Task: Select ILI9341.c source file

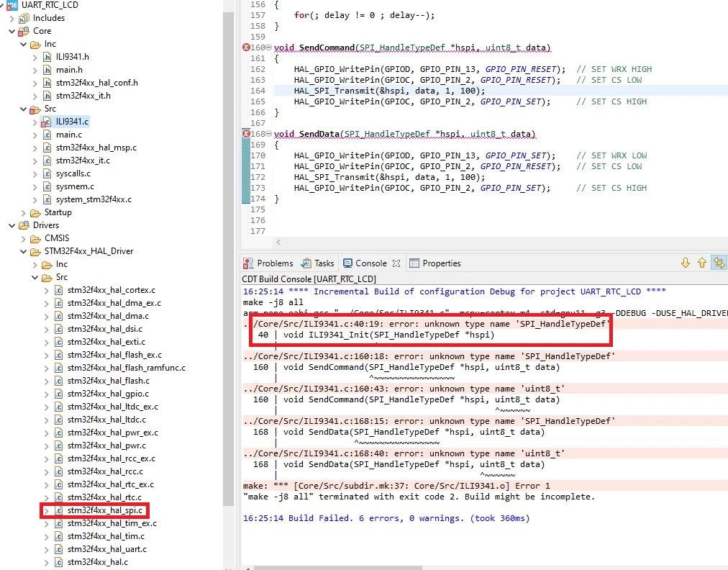Action: tap(72, 122)
